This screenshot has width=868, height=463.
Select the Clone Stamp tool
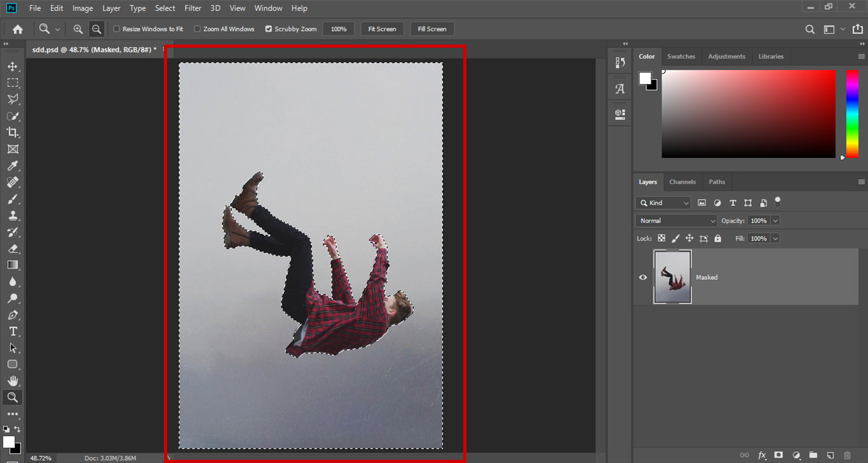coord(13,215)
